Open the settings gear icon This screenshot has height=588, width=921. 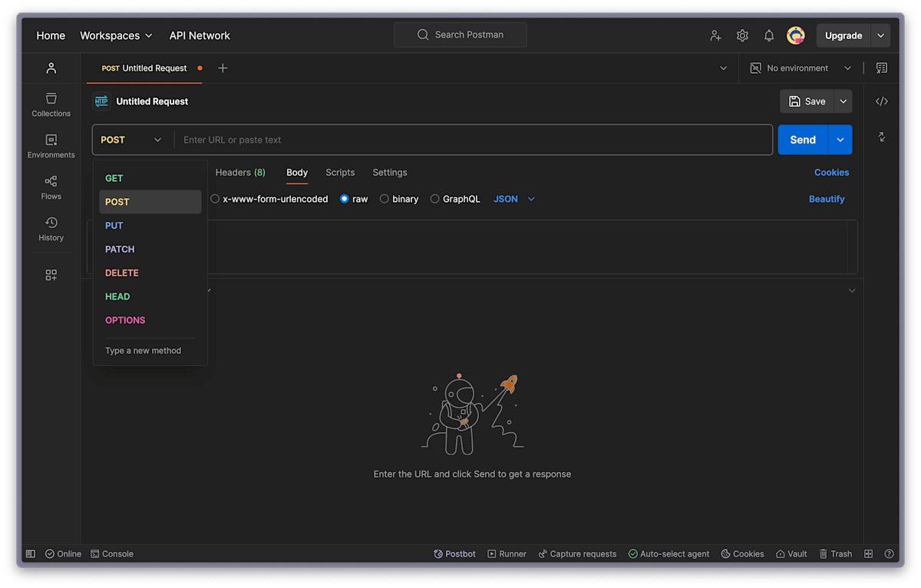tap(742, 35)
